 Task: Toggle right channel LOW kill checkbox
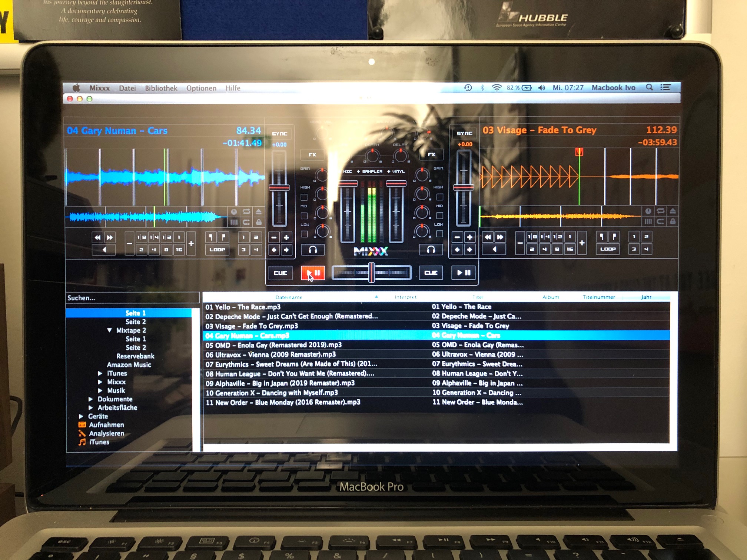440,234
